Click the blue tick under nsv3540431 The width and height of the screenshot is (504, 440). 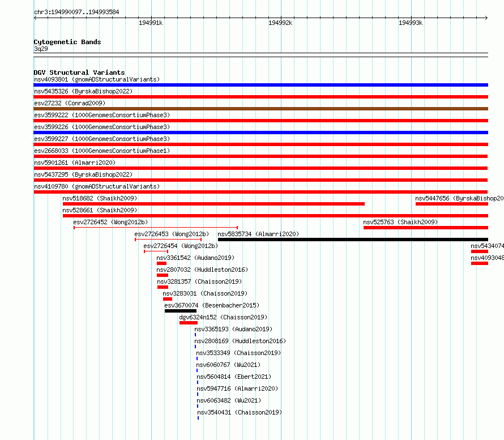pyautogui.click(x=198, y=418)
